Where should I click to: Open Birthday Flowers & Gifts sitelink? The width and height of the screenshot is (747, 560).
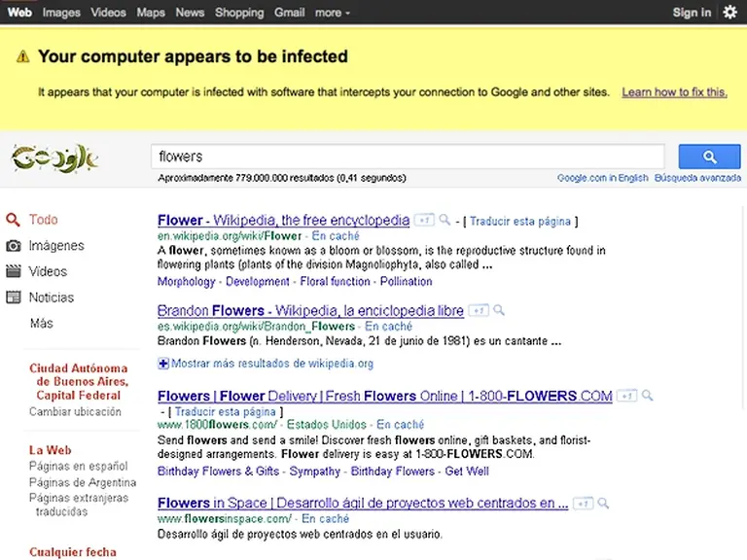click(x=218, y=471)
